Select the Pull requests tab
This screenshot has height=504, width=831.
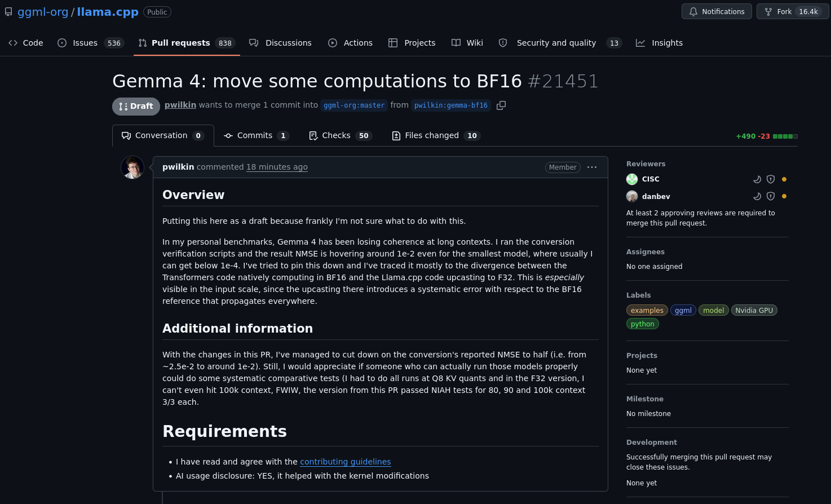pos(187,43)
